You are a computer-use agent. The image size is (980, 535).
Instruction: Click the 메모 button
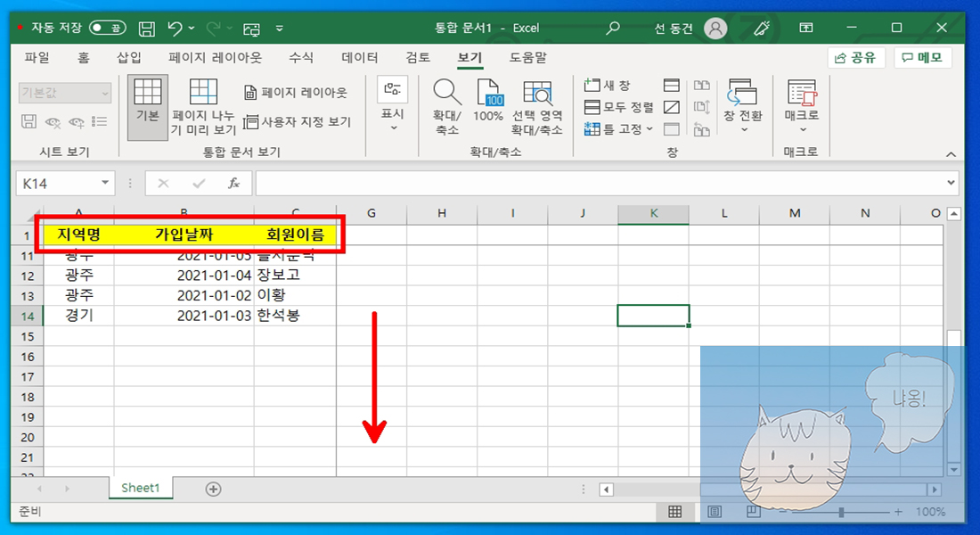tap(922, 58)
